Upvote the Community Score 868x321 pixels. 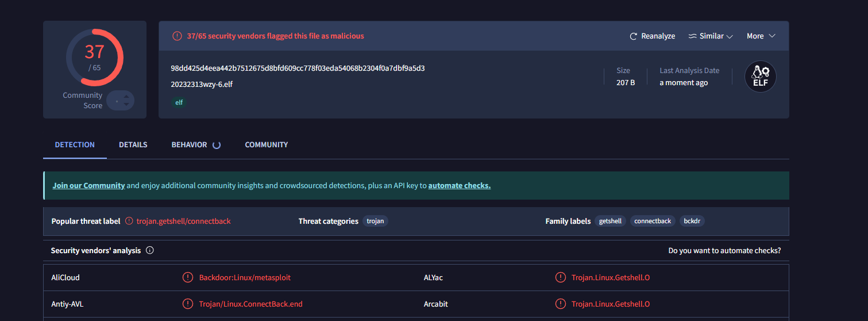click(x=126, y=96)
